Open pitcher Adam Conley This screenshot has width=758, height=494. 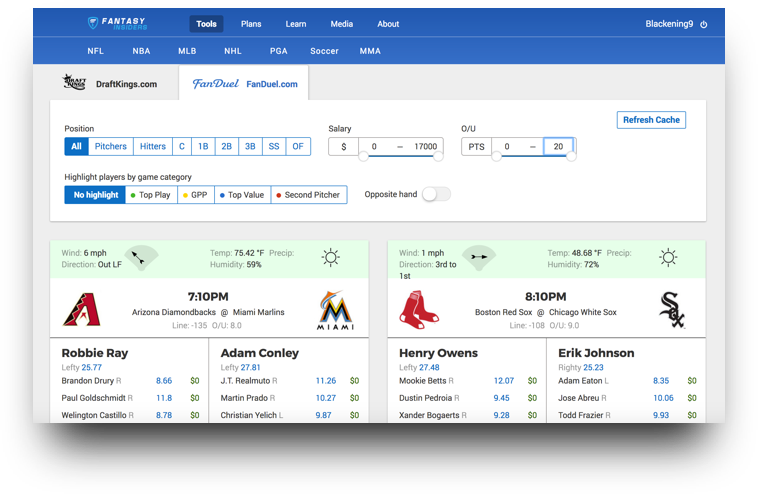[260, 353]
